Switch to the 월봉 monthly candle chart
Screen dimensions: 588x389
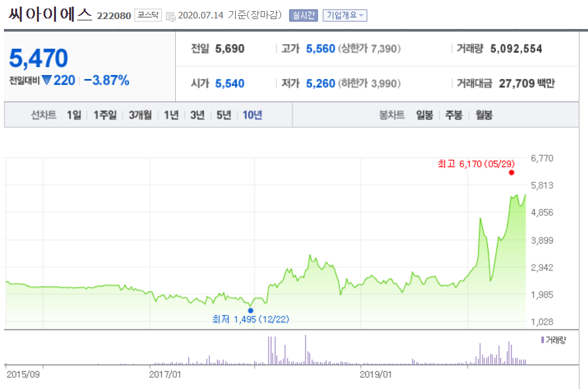click(484, 115)
